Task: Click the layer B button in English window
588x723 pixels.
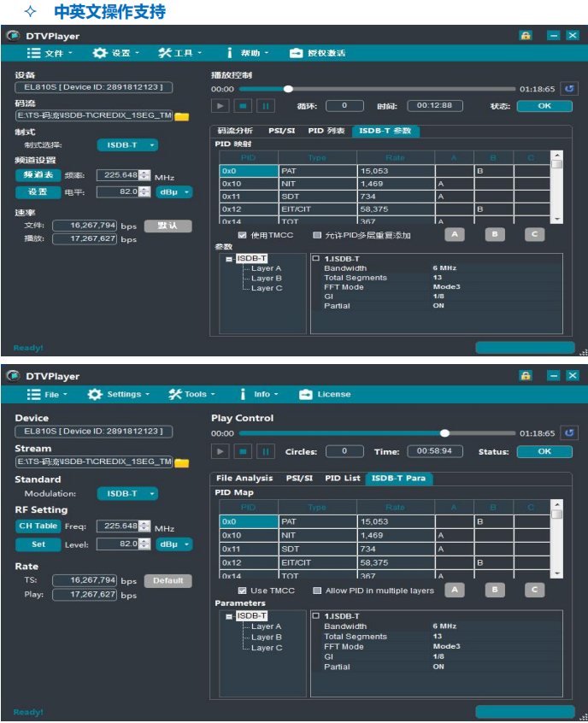Action: tap(495, 590)
